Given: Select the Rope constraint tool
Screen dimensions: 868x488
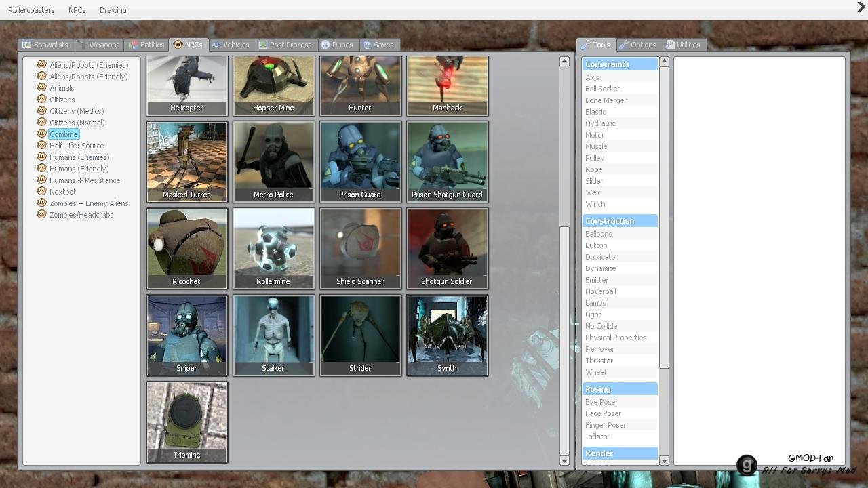Looking at the screenshot, I should (x=620, y=169).
